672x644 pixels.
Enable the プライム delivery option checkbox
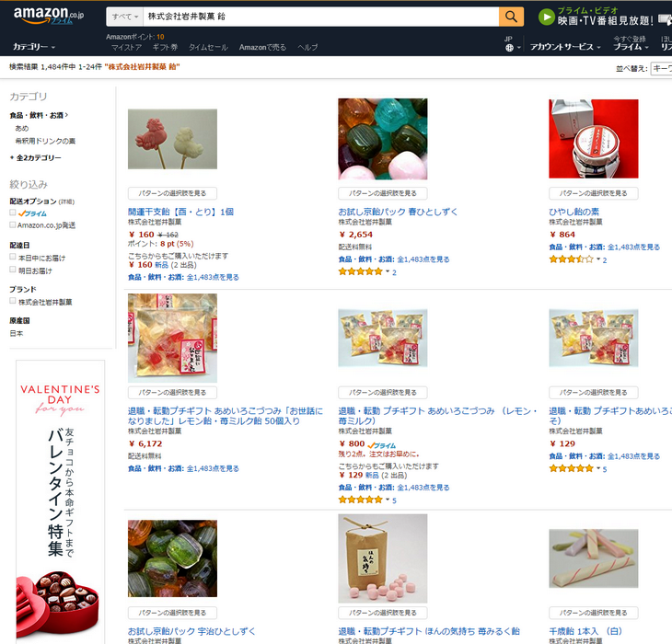[x=13, y=213]
